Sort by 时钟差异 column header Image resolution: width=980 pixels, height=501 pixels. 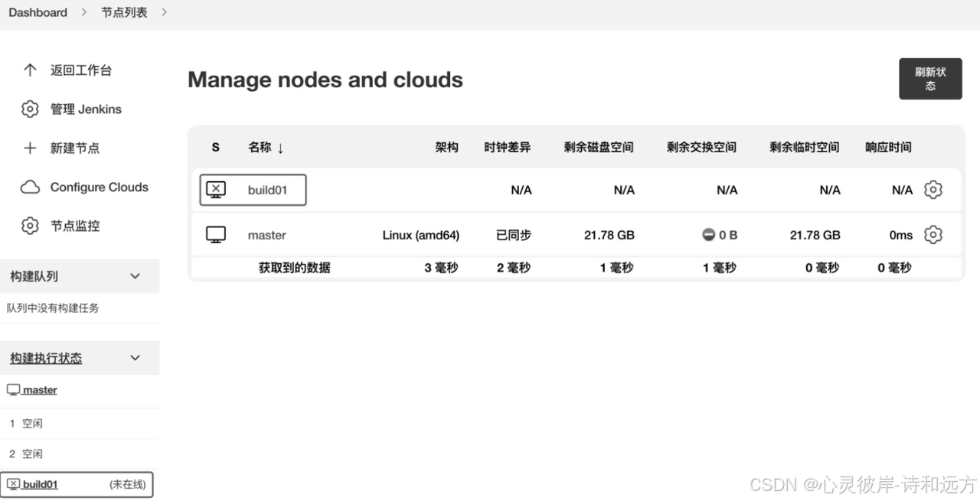(x=508, y=148)
